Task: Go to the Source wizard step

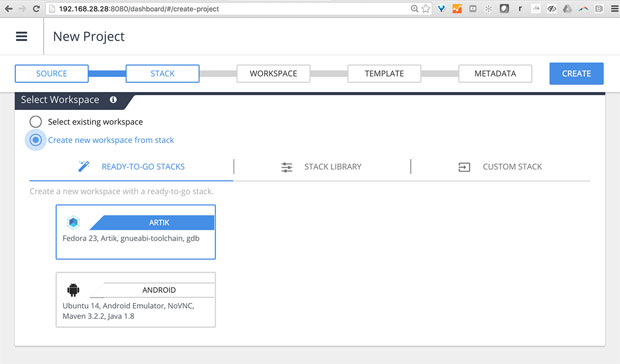Action: 52,74
